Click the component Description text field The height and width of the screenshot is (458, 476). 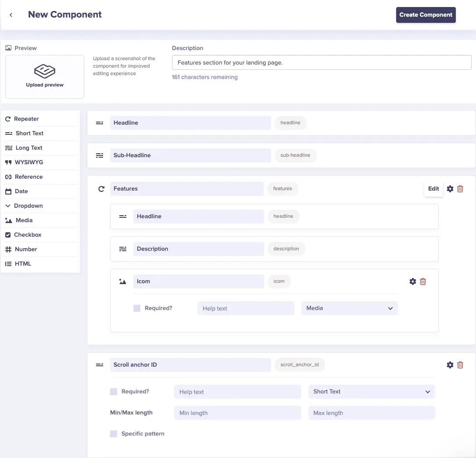pyautogui.click(x=321, y=63)
